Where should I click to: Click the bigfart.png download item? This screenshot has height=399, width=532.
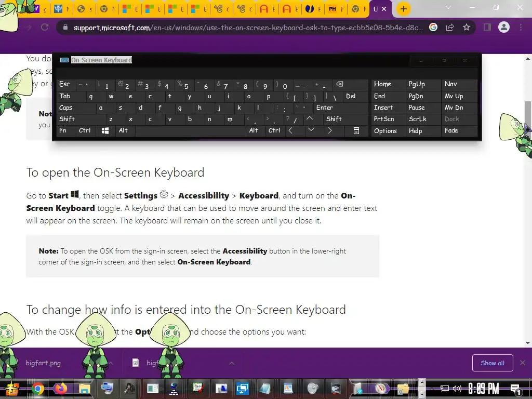point(43,363)
